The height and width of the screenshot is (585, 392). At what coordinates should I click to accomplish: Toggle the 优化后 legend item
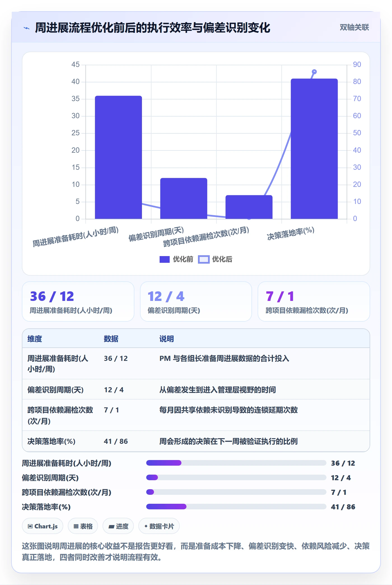tap(215, 259)
